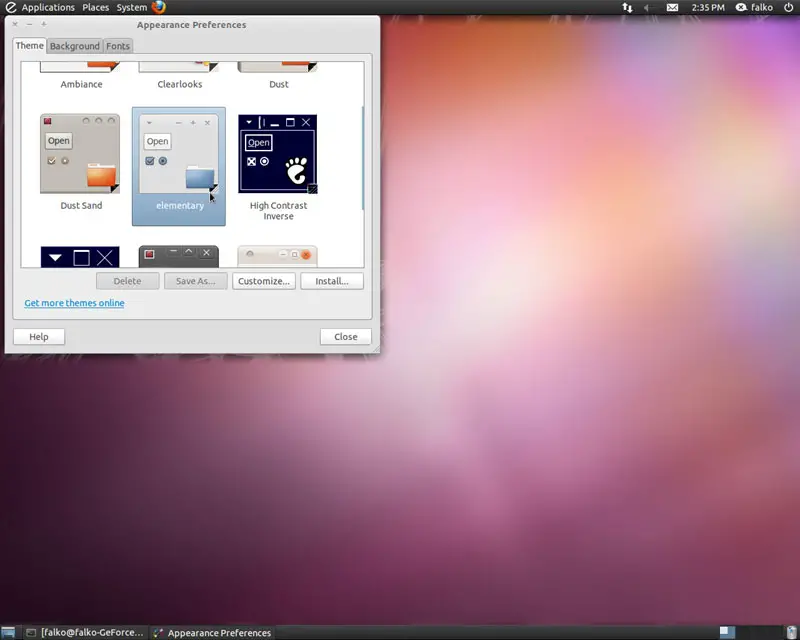Select the Ambiance theme
The height and width of the screenshot is (640, 800).
81,77
